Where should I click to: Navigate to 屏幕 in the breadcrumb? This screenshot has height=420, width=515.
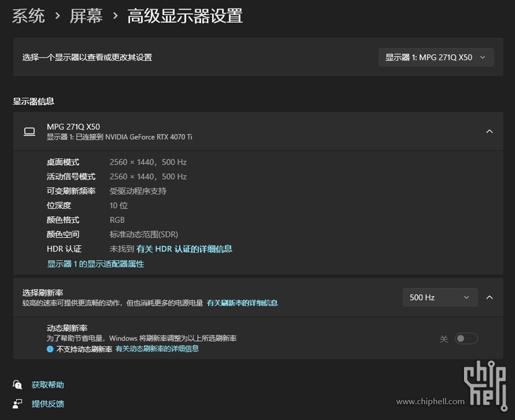click(x=86, y=16)
